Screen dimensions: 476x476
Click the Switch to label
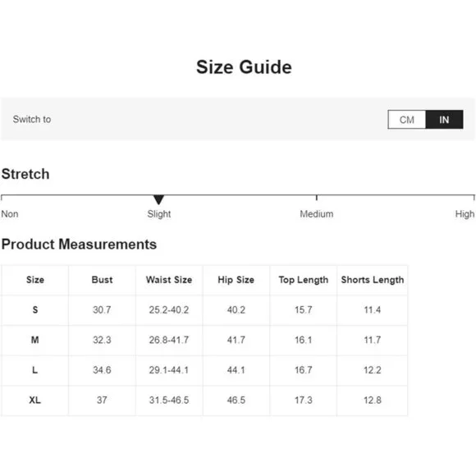coord(32,119)
